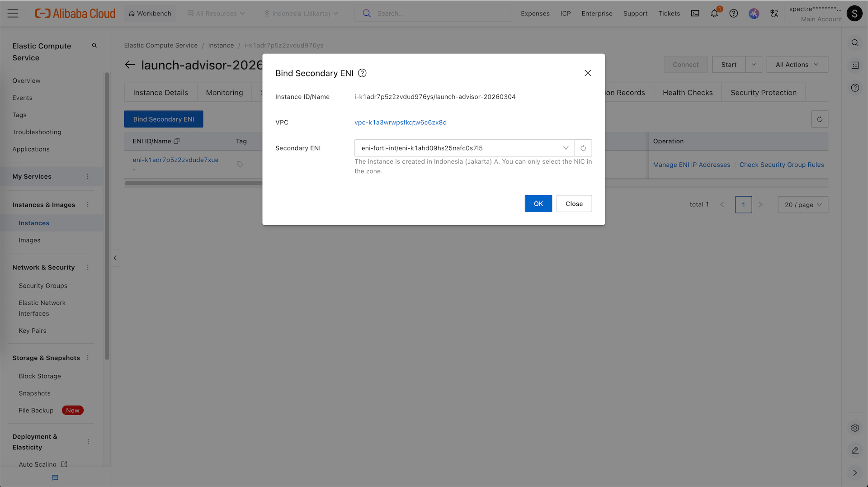Collapse the left sidebar panel
Image resolution: width=868 pixels, height=487 pixels.
[115, 258]
